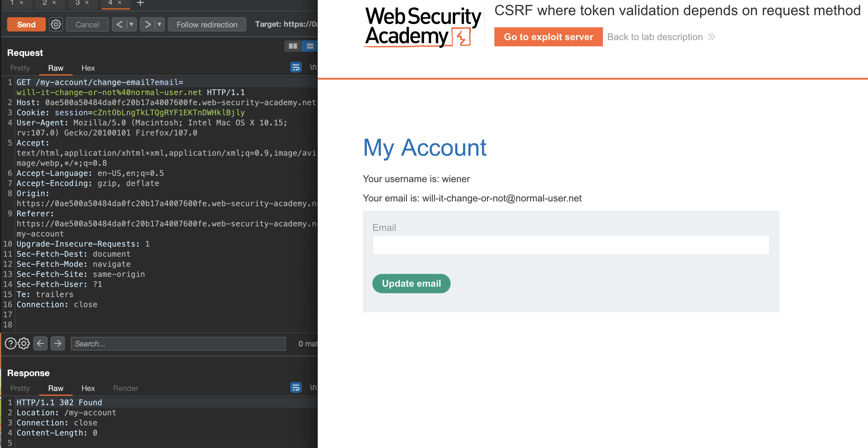The image size is (868, 448).
Task: Click Follow redirection button
Action: tap(206, 24)
